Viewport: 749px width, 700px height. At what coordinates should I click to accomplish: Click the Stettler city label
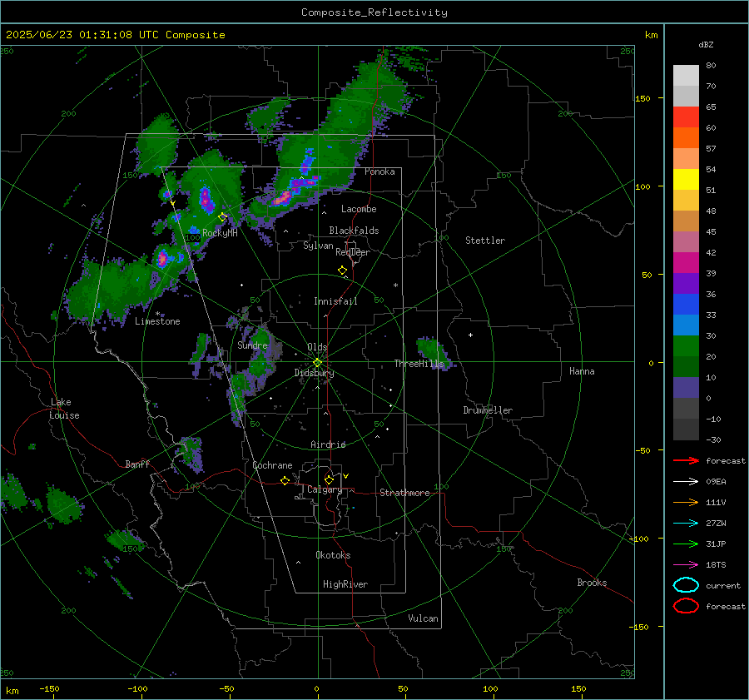tap(485, 241)
